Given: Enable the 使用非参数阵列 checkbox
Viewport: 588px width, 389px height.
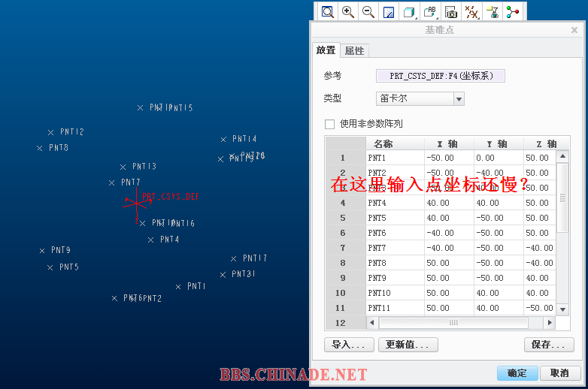Looking at the screenshot, I should click(329, 124).
